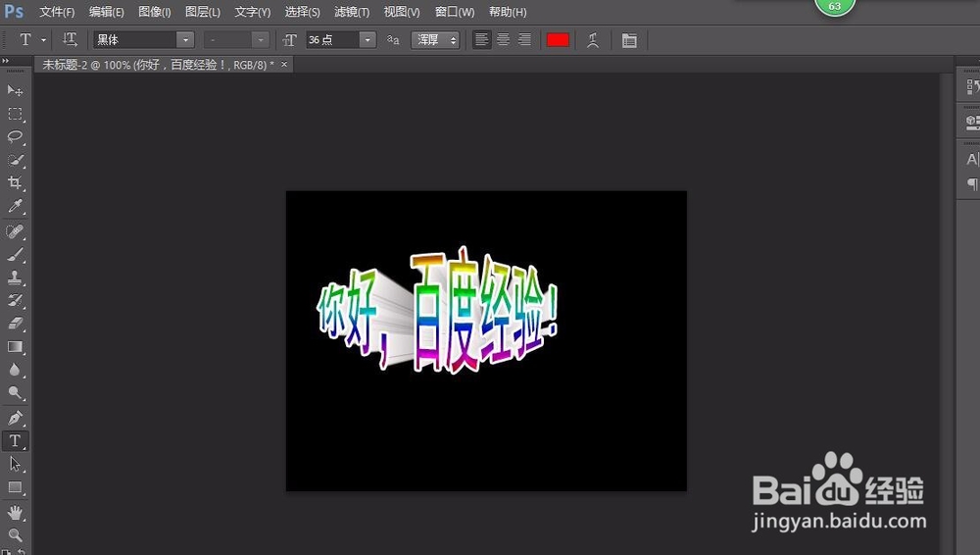Select the Eyedropper tool
Viewport: 980px width, 555px height.
(15, 206)
